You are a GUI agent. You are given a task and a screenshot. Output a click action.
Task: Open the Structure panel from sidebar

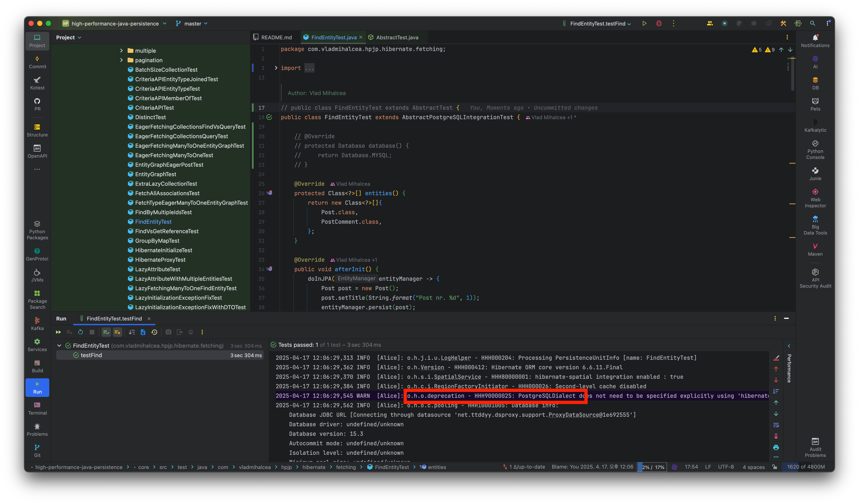(37, 130)
